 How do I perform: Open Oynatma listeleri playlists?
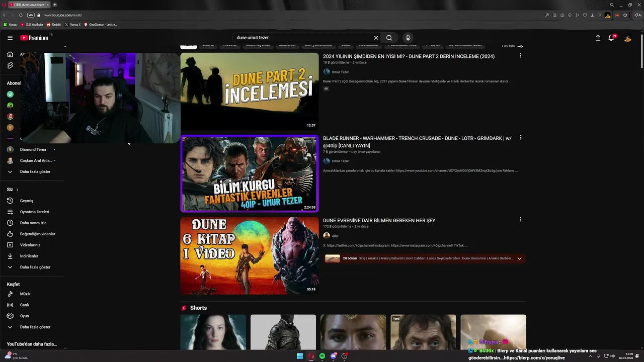(34, 212)
